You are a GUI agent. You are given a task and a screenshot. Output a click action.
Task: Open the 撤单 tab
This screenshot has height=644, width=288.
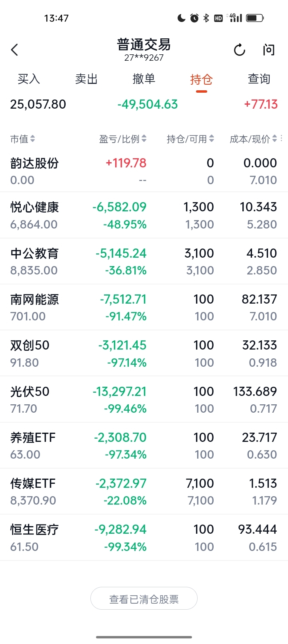pos(144,79)
